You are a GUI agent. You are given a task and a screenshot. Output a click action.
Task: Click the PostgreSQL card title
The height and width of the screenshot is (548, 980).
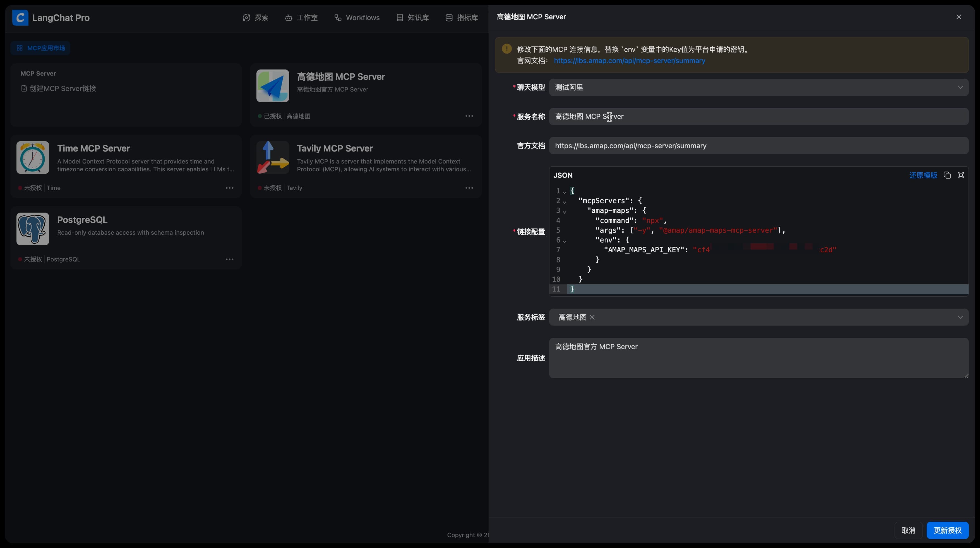[x=82, y=220]
